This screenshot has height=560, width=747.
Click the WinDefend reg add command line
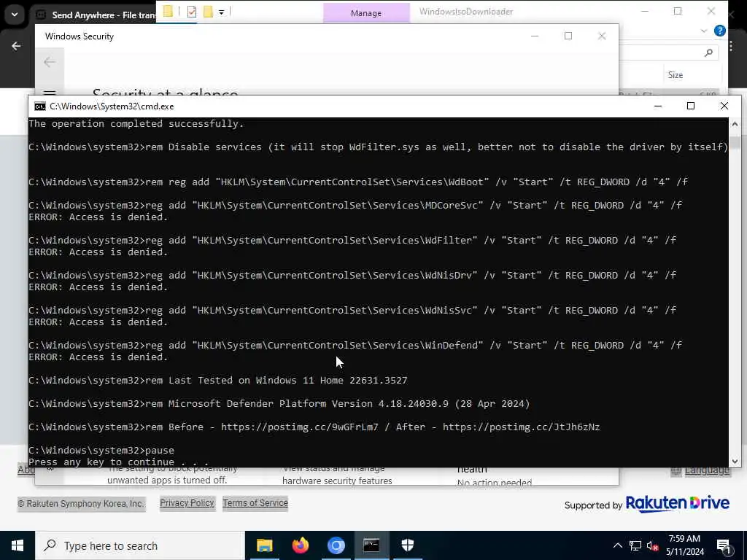pos(355,345)
